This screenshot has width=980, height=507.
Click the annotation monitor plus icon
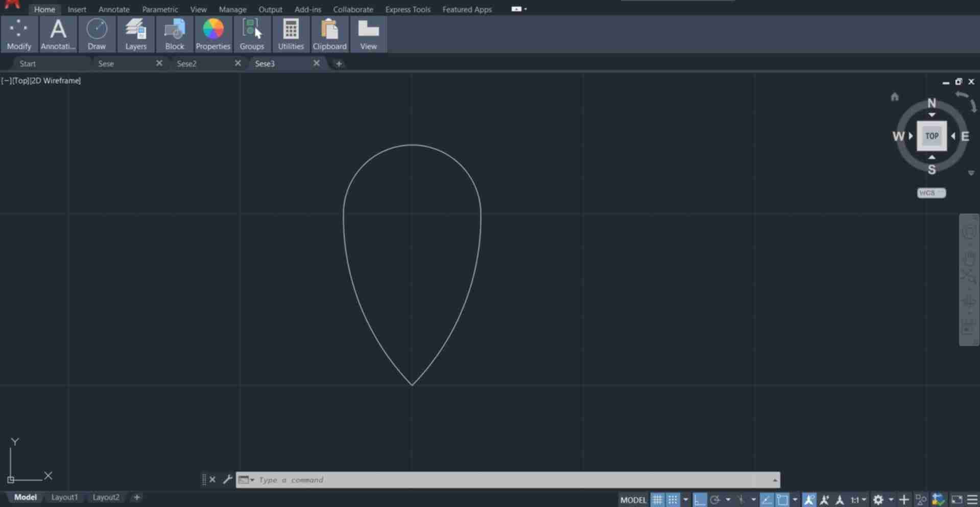(x=904, y=500)
